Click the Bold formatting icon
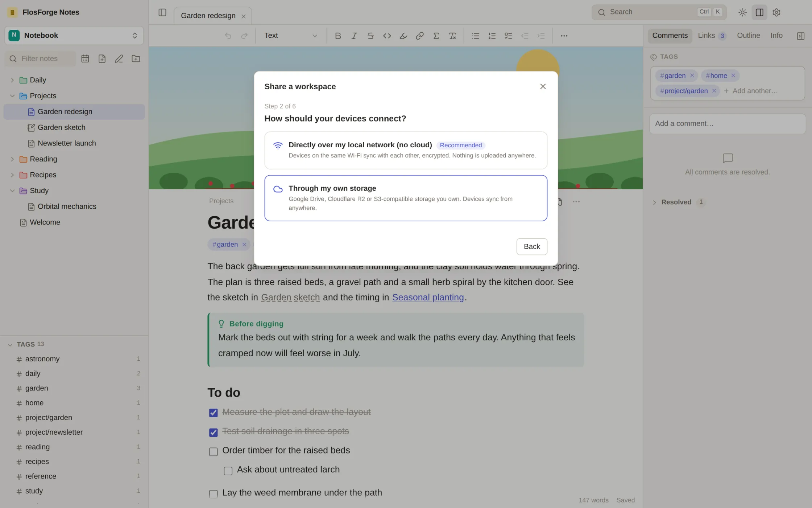Screen dimensions: 812x508 click(338, 36)
